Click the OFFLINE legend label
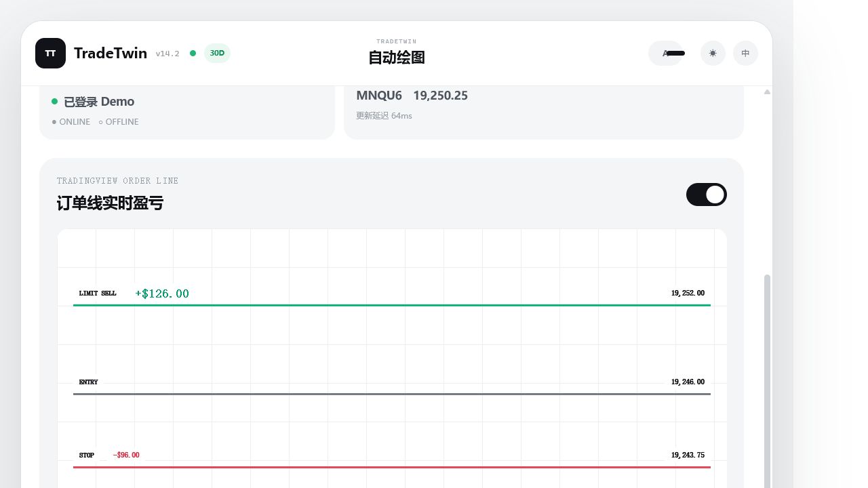This screenshot has width=868, height=488. (x=122, y=122)
